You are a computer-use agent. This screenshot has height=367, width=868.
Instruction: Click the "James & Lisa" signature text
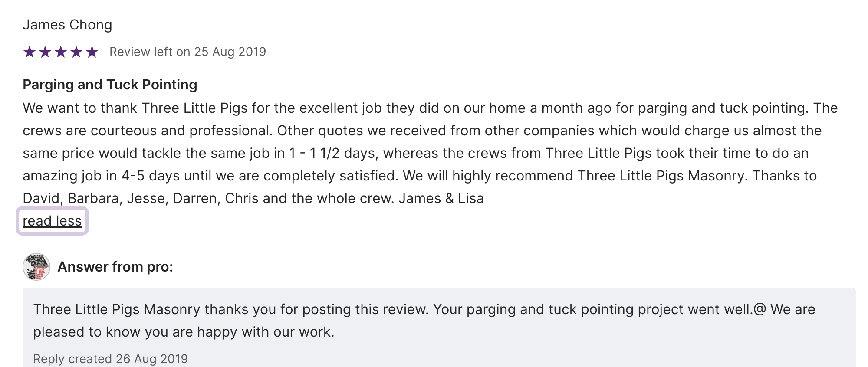[441, 198]
